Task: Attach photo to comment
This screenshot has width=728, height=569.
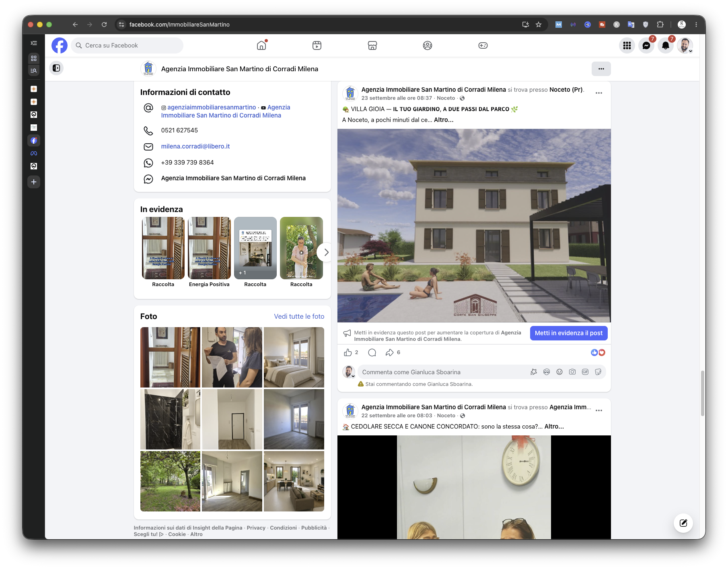Action: click(x=572, y=372)
